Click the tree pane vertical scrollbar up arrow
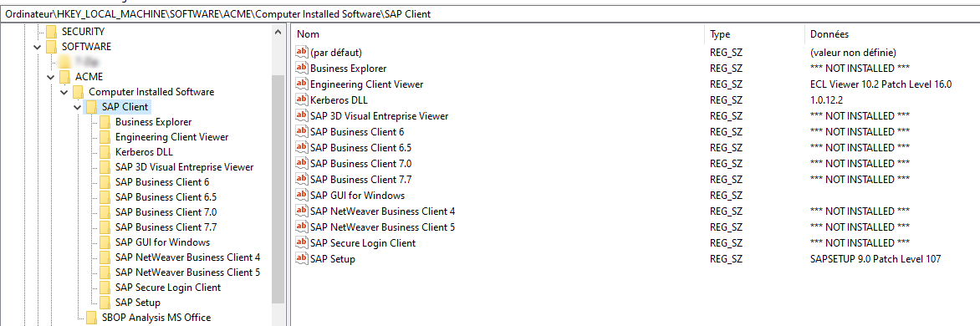The image size is (980, 326). coord(278,32)
